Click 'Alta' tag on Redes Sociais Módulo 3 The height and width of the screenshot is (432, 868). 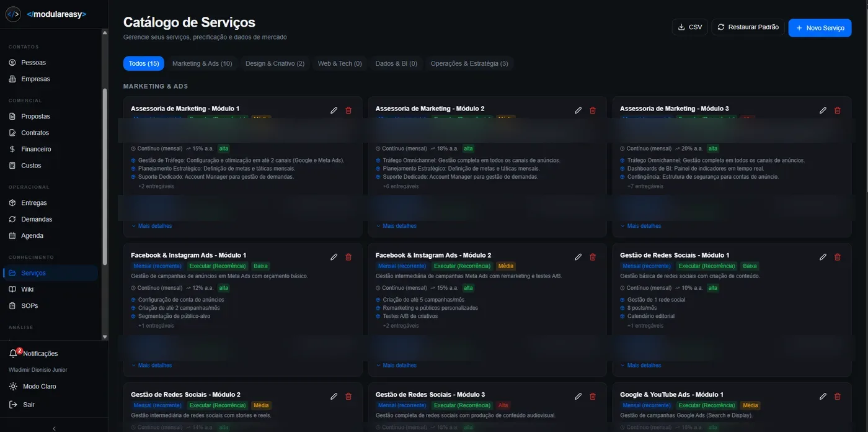(503, 405)
